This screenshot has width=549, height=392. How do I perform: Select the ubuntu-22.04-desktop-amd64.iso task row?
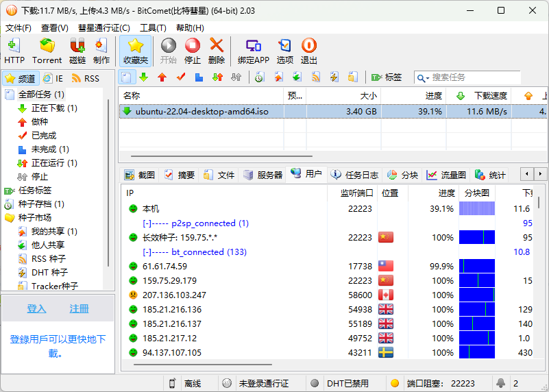[x=332, y=112]
